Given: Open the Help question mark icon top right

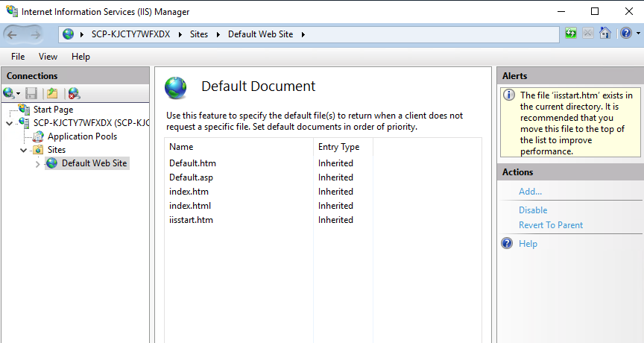Looking at the screenshot, I should click(x=626, y=34).
